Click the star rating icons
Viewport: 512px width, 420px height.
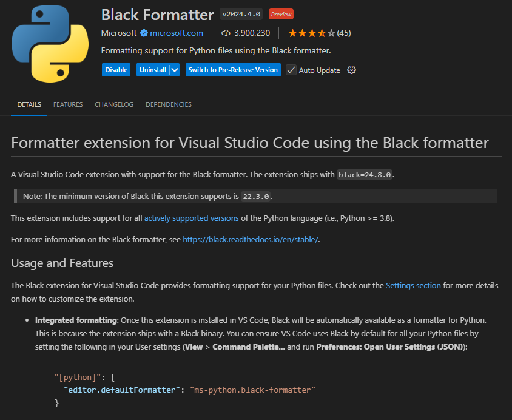tap(312, 33)
